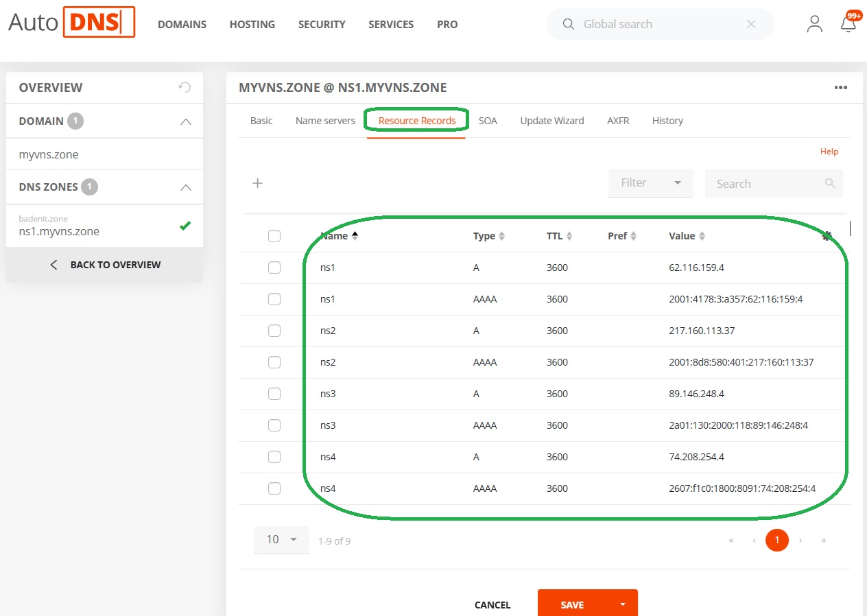Open the rows-per-page 10 dropdown

(281, 540)
